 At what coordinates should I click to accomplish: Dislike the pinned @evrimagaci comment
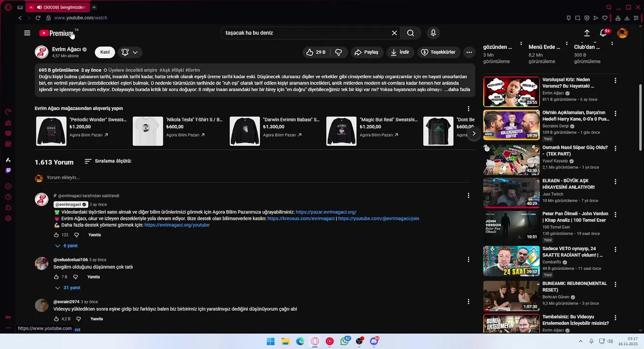tap(77, 235)
